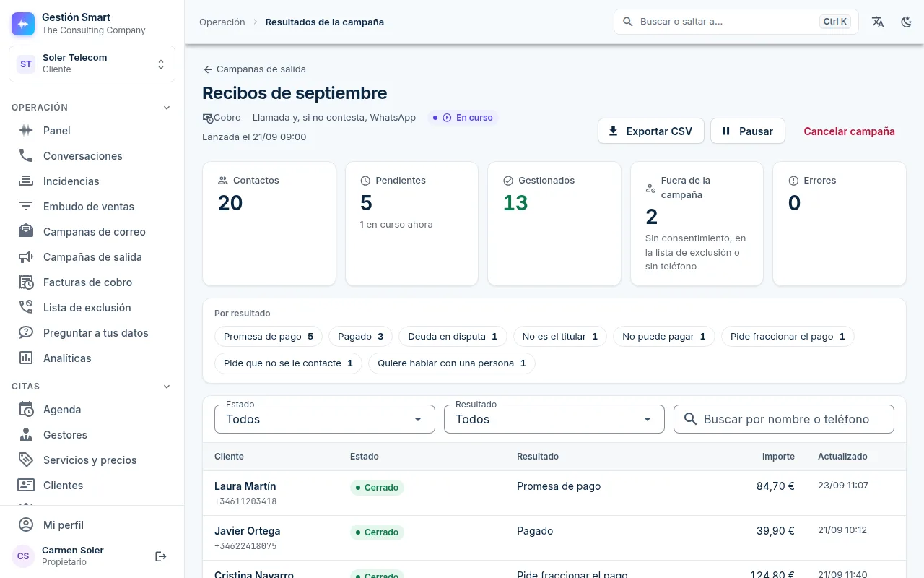The height and width of the screenshot is (578, 924).
Task: Click the Campañas de salida megaphone icon
Action: click(x=26, y=257)
